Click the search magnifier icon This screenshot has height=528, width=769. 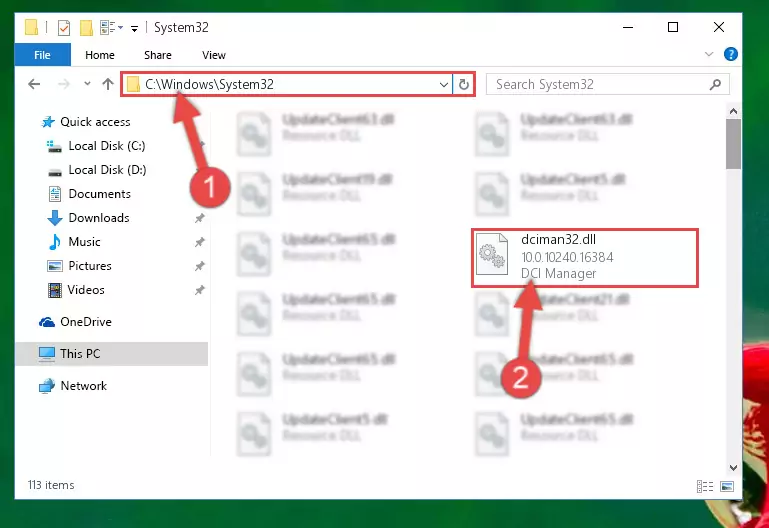[716, 84]
